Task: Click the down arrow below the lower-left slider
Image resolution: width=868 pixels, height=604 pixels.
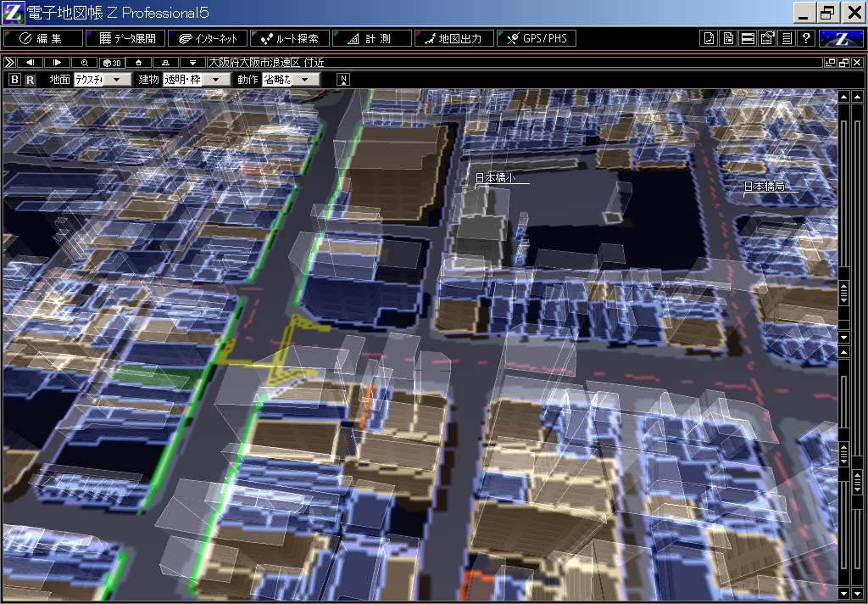Action: (843, 594)
